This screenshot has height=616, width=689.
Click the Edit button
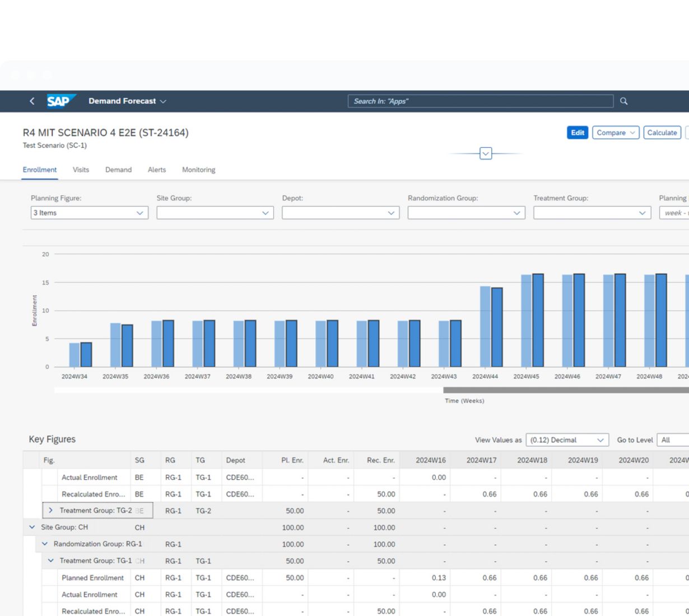click(x=577, y=133)
